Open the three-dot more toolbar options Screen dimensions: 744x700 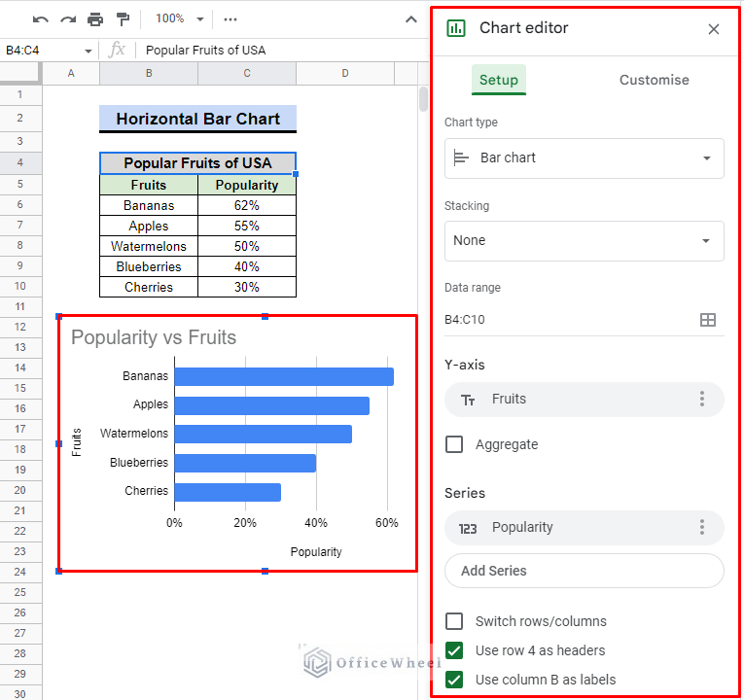point(230,18)
